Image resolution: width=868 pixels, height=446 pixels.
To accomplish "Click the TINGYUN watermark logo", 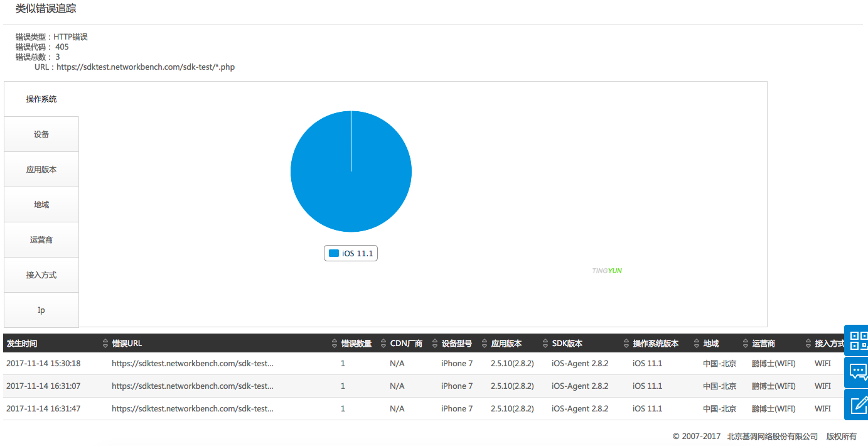I will click(x=606, y=271).
